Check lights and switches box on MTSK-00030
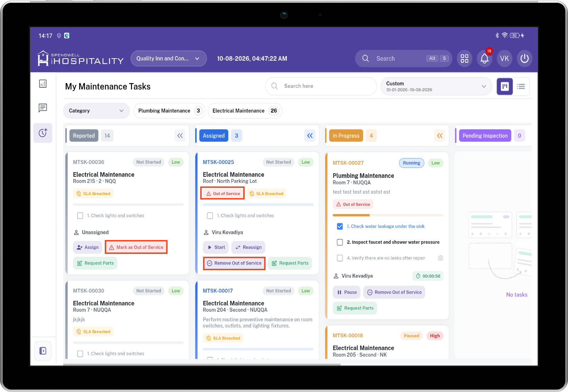568x392 pixels. click(80, 354)
